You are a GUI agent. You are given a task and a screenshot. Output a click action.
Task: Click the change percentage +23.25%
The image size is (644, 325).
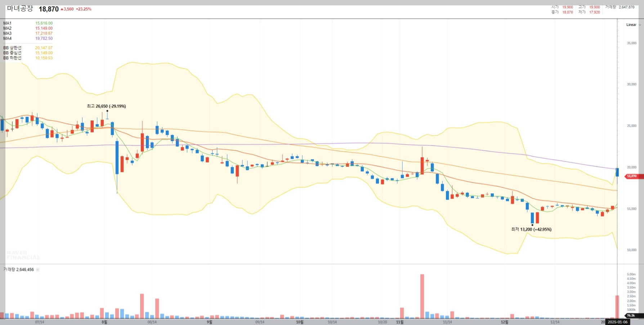[x=84, y=9]
